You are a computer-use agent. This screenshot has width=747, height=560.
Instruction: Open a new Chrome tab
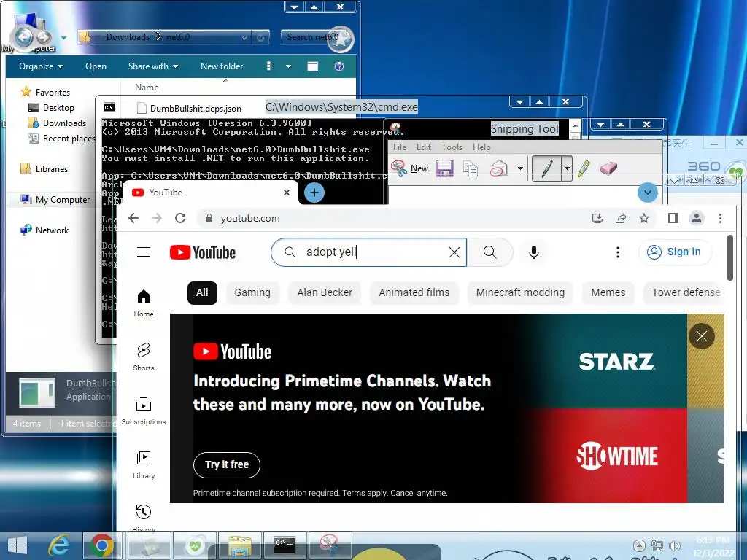pyautogui.click(x=314, y=192)
